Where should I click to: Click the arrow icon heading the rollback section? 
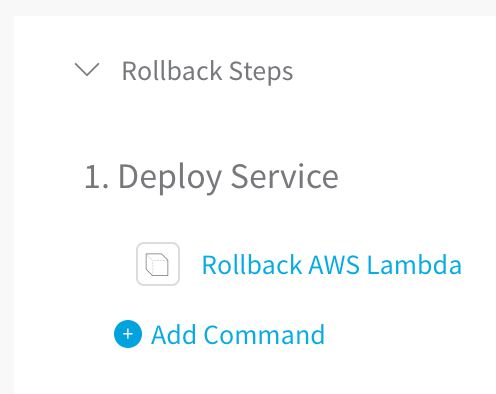tap(87, 70)
